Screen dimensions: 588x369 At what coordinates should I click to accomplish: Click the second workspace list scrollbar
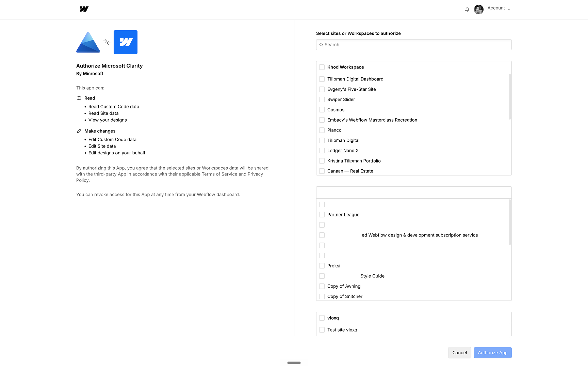click(x=510, y=222)
